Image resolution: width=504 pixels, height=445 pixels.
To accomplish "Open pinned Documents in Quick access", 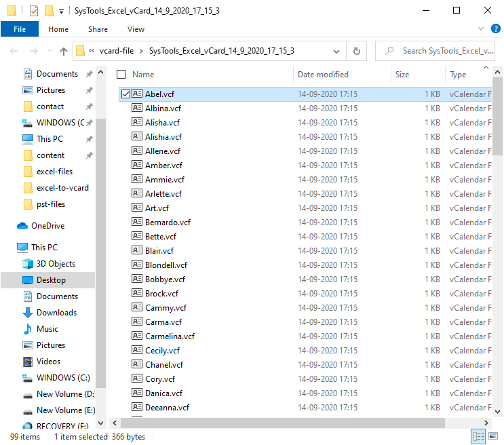I will 57,74.
